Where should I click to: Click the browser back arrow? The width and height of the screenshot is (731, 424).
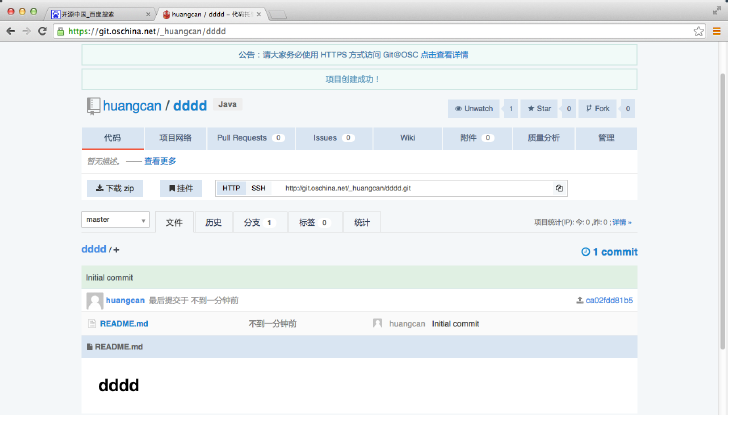tap(10, 31)
